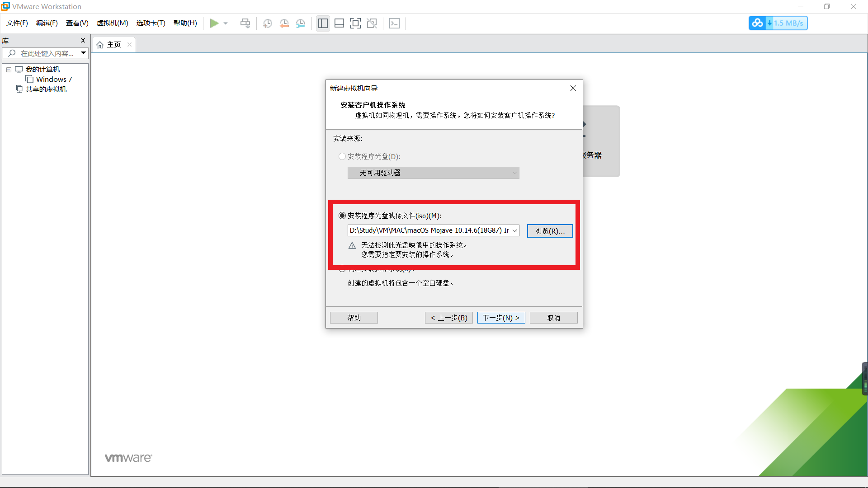Select installer disc image file (iso) radio

pos(342,216)
